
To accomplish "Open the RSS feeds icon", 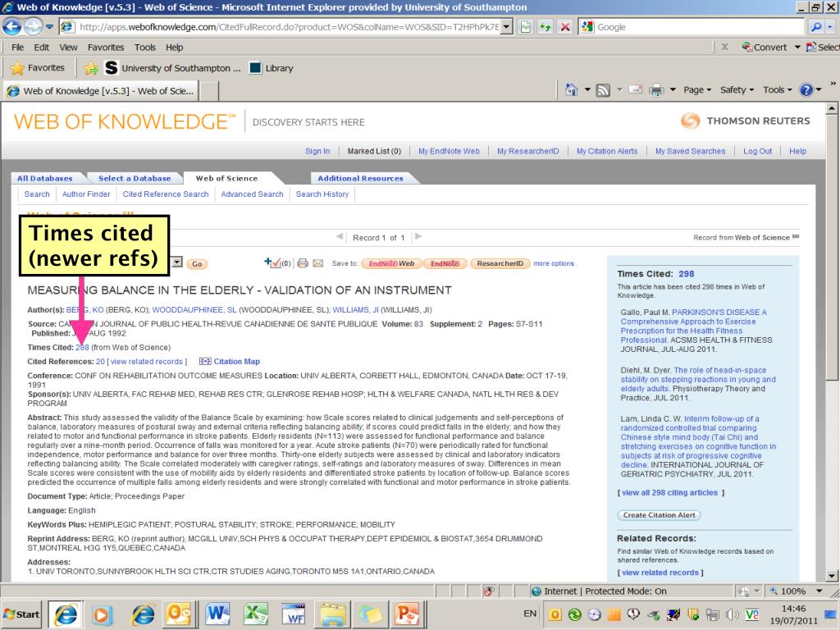I will 603,90.
